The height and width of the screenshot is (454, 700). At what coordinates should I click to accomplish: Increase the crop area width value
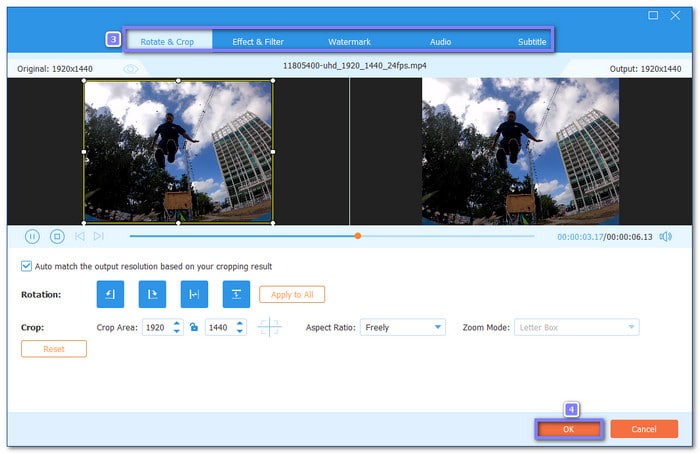pos(177,323)
